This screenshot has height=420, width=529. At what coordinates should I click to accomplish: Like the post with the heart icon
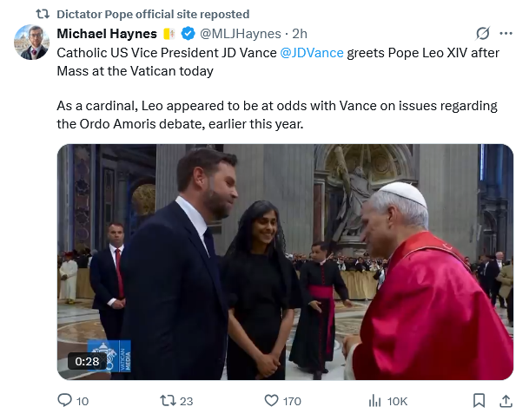pyautogui.click(x=272, y=400)
